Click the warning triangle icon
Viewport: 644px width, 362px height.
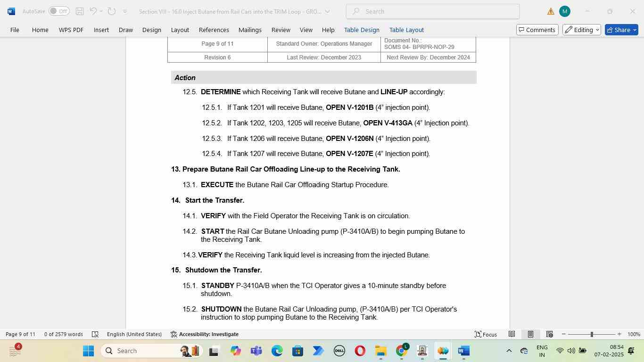[x=551, y=11]
